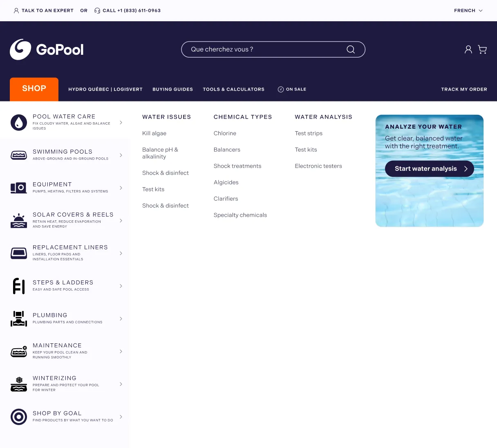Open Tools & Calculators menu

point(234,90)
